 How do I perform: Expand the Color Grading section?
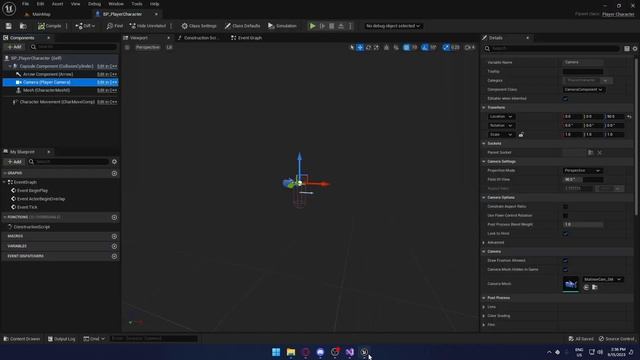(x=484, y=316)
